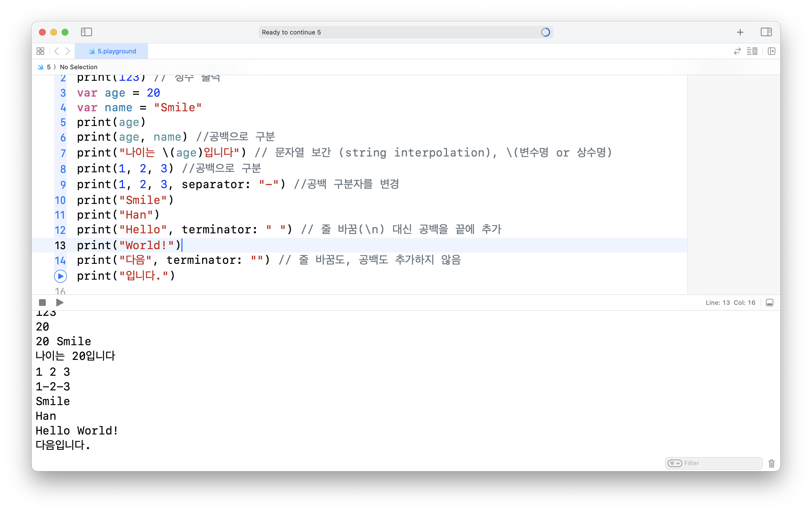Expand the console filter options dropdown
Image resolution: width=812 pixels, height=513 pixels.
pos(675,463)
